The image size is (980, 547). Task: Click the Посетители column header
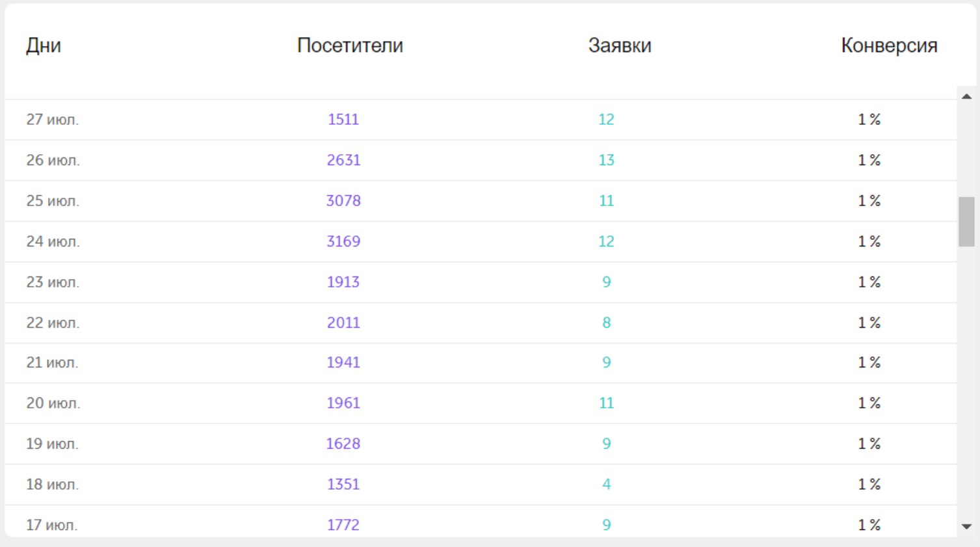click(350, 46)
